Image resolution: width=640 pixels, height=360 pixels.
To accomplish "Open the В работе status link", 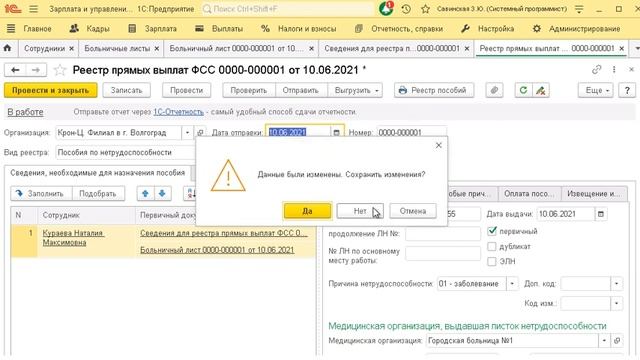I will click(25, 112).
